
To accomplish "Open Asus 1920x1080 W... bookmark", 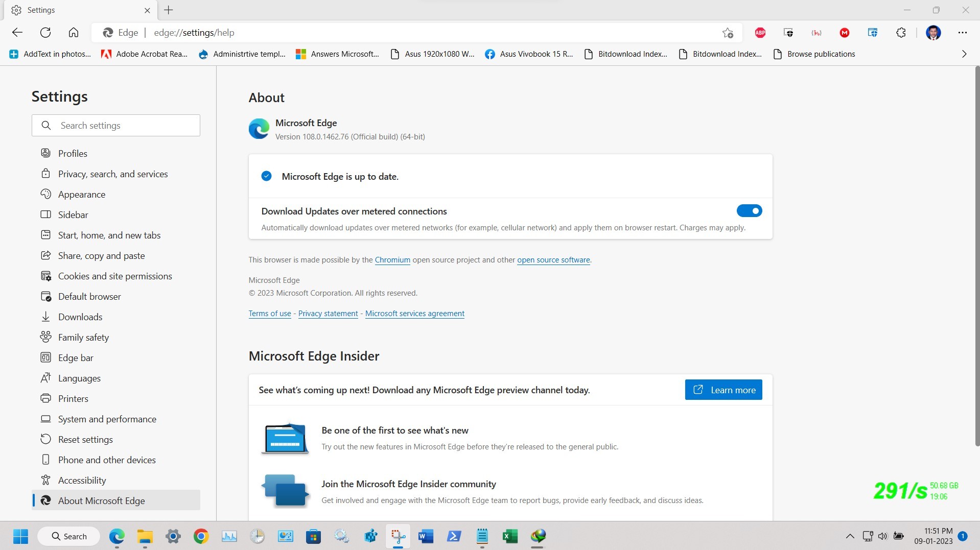I will (x=432, y=54).
